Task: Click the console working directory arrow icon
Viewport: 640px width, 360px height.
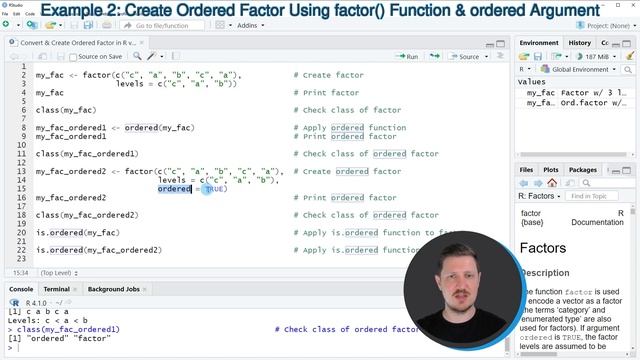Action: coord(68,302)
